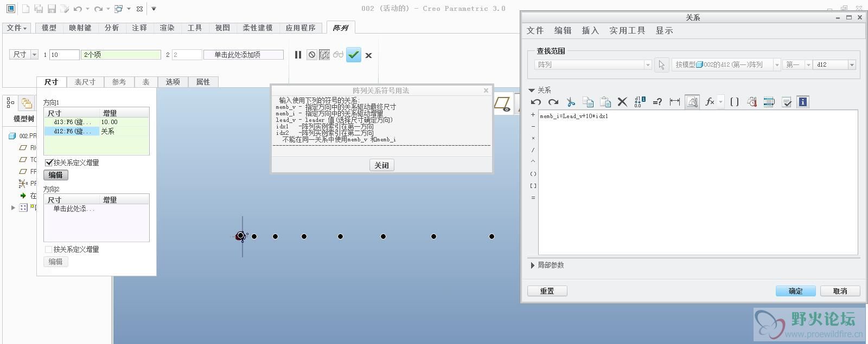The height and width of the screenshot is (344, 868).
Task: Click the first direction count field showing 10
Action: [64, 55]
